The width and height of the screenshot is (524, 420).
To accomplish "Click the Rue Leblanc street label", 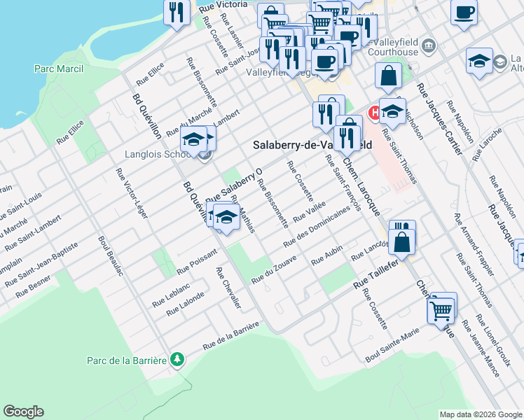I will [171, 295].
